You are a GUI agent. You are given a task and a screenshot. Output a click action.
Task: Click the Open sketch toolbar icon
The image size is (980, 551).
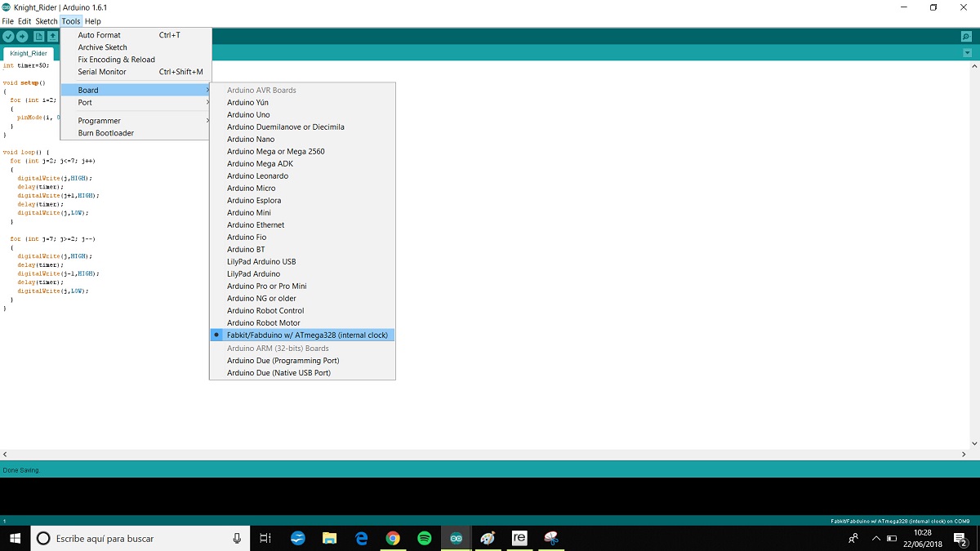pos(53,37)
